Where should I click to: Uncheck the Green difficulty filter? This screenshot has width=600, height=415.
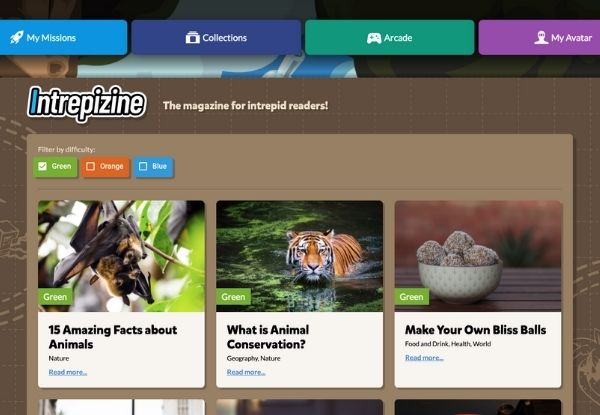pyautogui.click(x=43, y=166)
